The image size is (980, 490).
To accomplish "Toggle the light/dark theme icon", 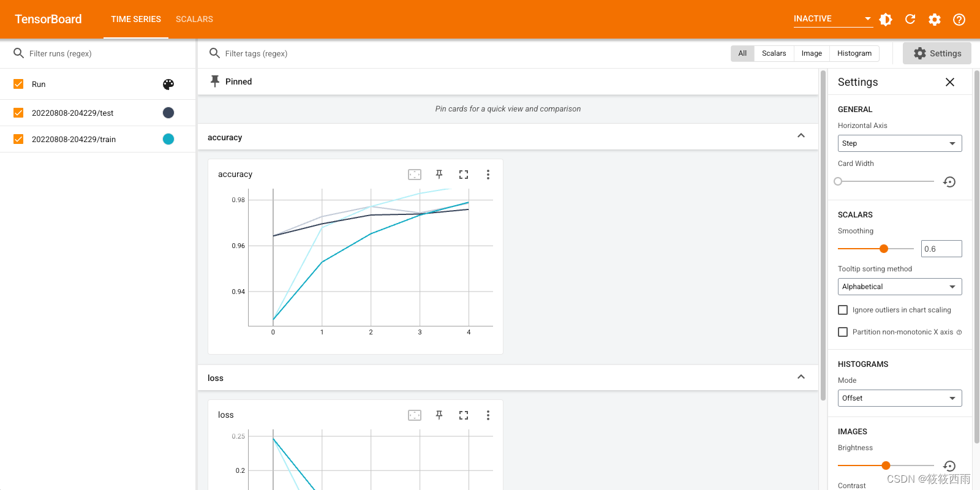I will [x=886, y=20].
